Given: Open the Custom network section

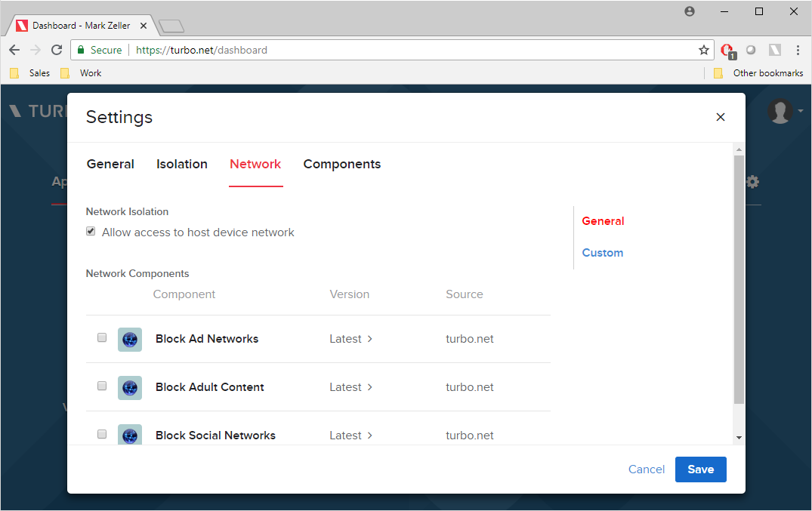Looking at the screenshot, I should tap(602, 252).
